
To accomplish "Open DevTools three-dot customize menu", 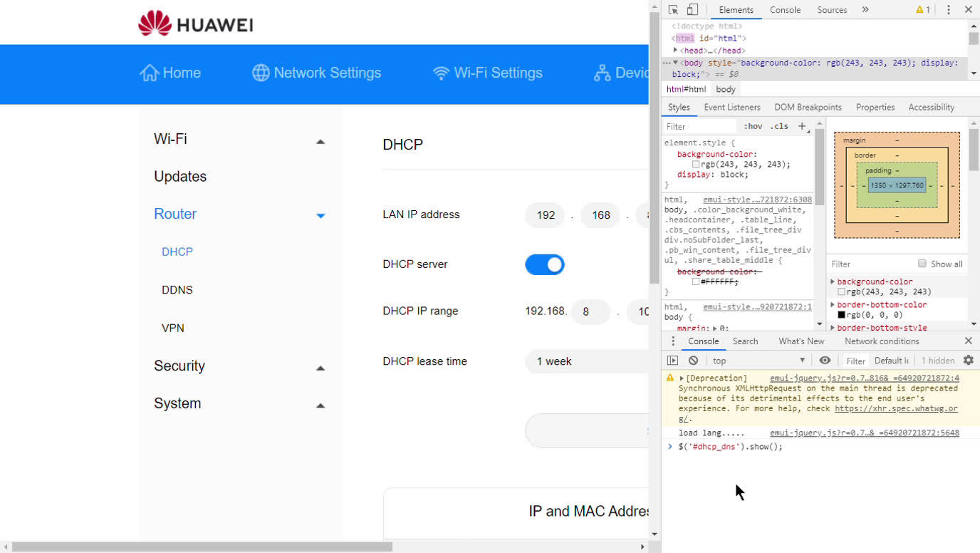I will click(x=948, y=10).
